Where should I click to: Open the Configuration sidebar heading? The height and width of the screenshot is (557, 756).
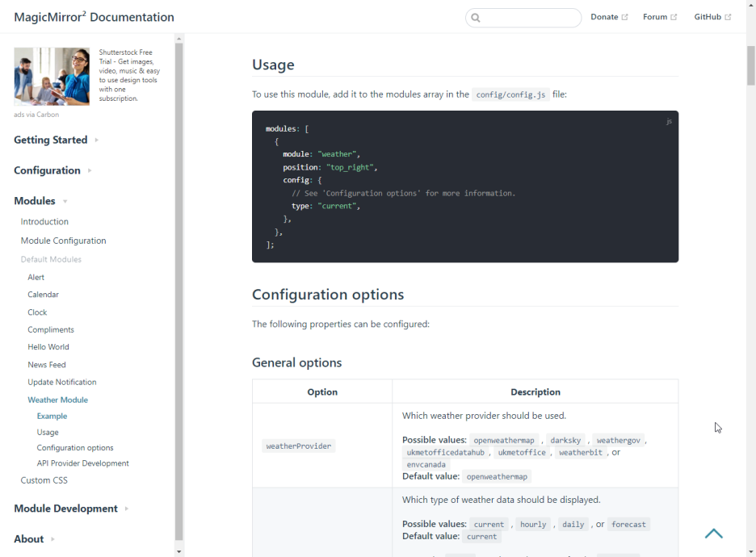(x=47, y=170)
